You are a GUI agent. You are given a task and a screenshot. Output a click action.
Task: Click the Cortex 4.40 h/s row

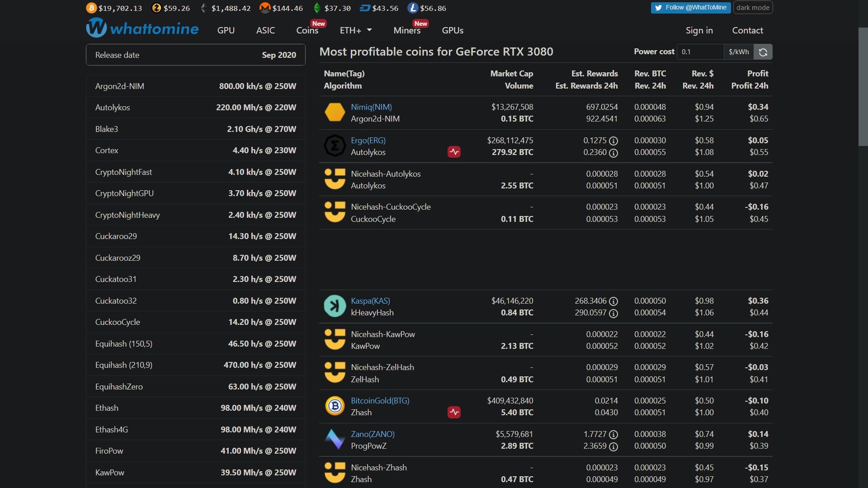point(196,150)
